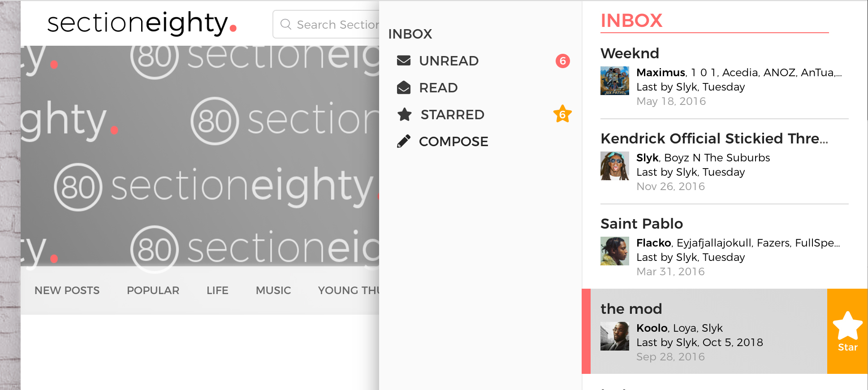Open "the mod" conversation title
Viewport: 868px width, 390px height.
point(631,309)
